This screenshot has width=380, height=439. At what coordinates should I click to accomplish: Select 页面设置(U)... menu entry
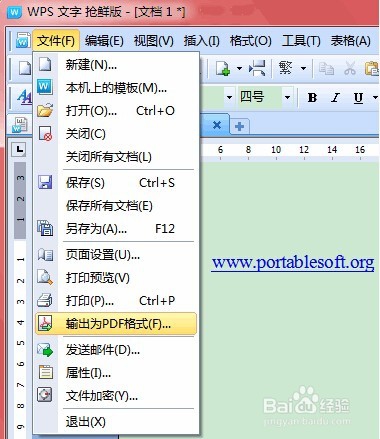(115, 255)
